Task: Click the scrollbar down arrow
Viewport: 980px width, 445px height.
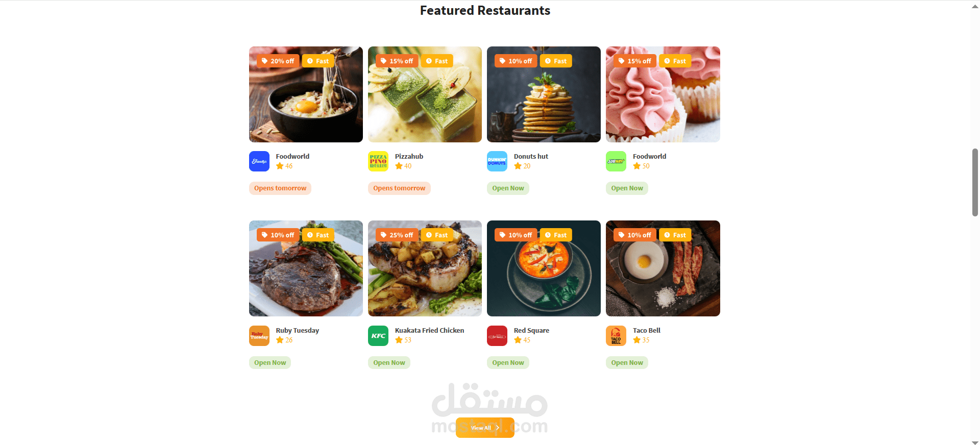Action: tap(975, 442)
